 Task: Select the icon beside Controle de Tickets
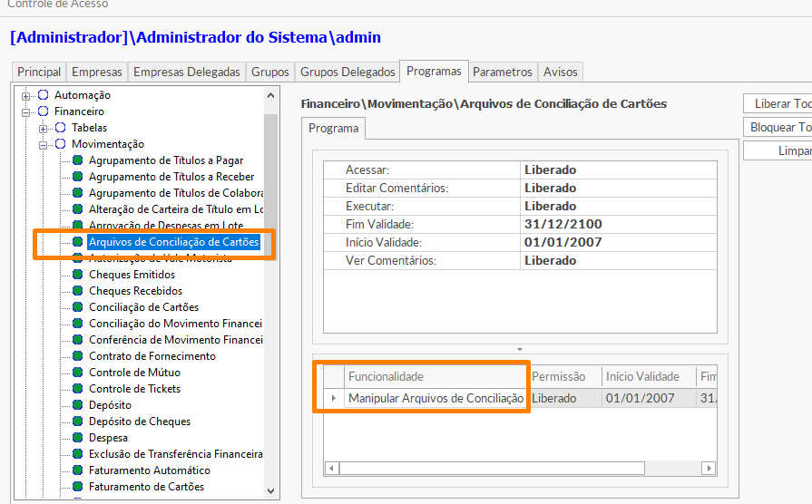click(x=78, y=389)
